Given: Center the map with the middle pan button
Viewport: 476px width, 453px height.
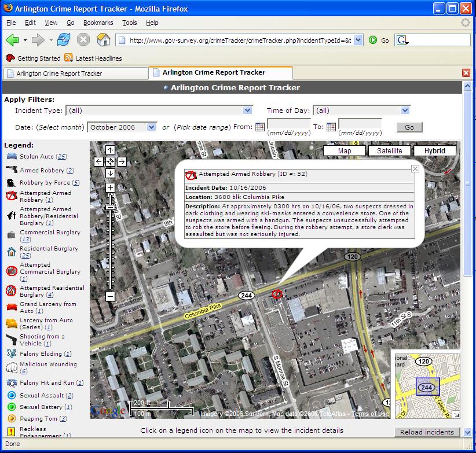Looking at the screenshot, I should 110,161.
